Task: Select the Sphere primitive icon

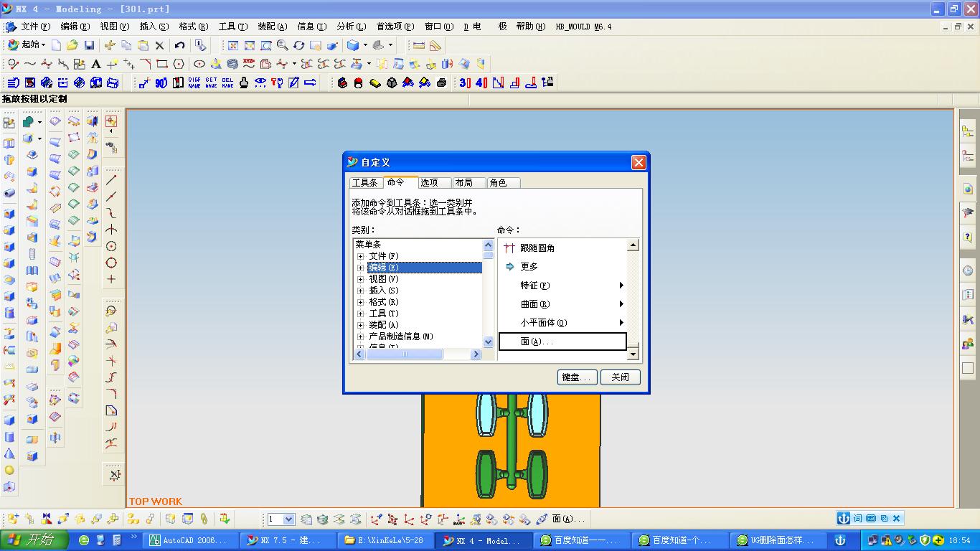Action: pyautogui.click(x=9, y=470)
